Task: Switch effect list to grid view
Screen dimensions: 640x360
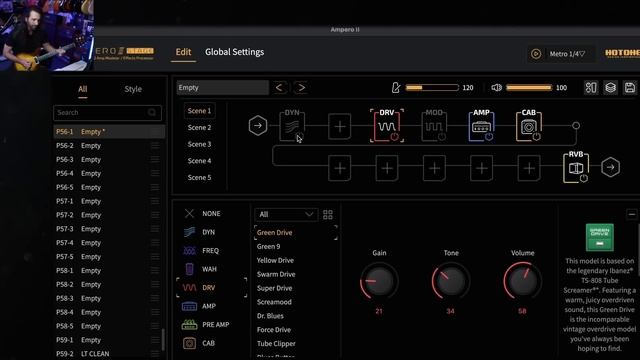Action: coord(328,215)
